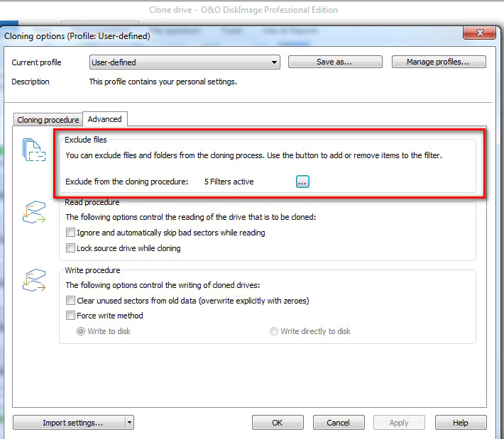
Task: Click the 'Current profile' label
Action: tap(36, 62)
